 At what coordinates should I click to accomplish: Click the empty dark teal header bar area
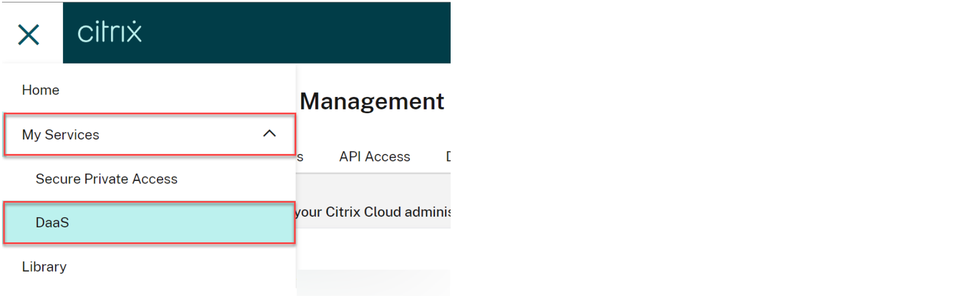(x=303, y=32)
